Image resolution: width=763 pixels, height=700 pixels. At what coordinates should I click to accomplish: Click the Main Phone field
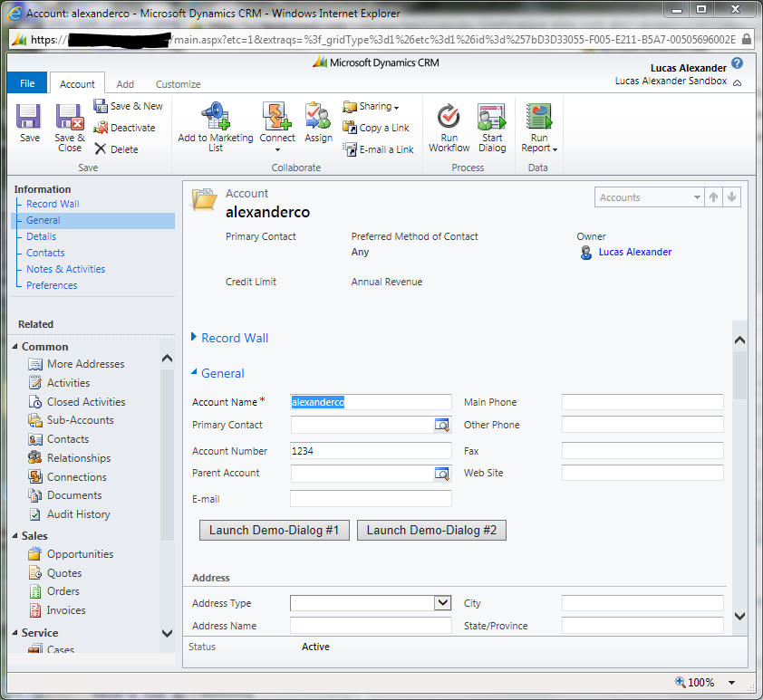coord(642,402)
